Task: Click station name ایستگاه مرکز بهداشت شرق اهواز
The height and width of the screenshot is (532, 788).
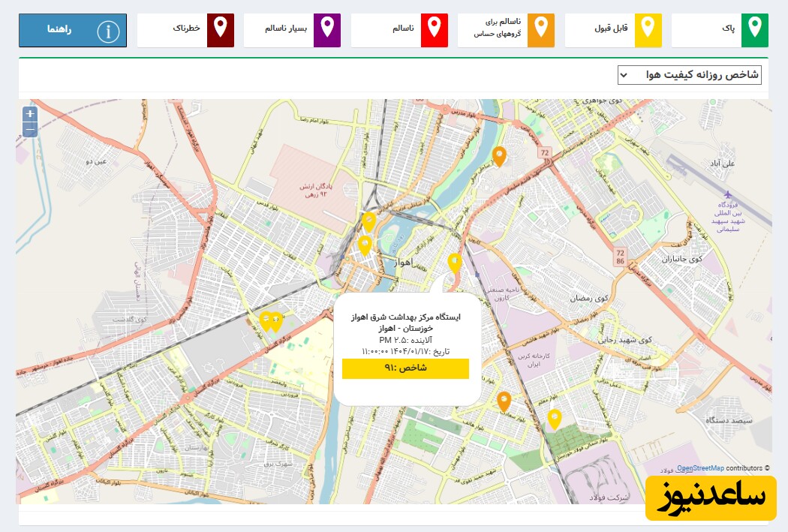Action: coord(405,317)
